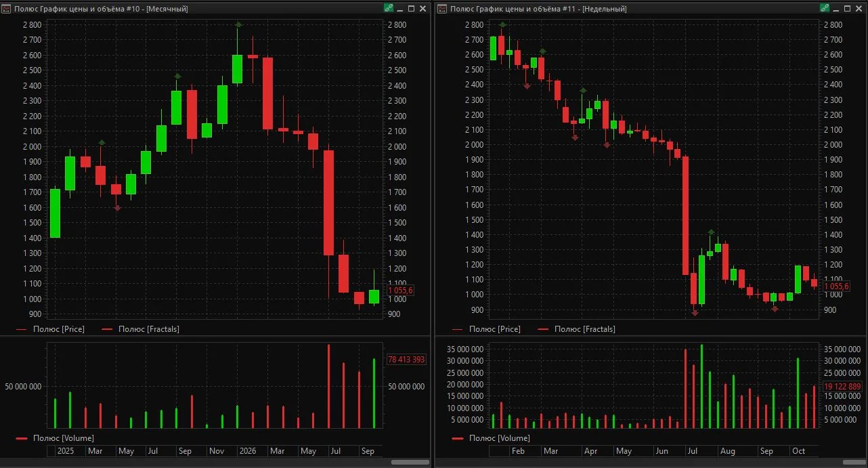Maximize the weekly chart window #11
This screenshot has width=868, height=468.
[x=846, y=9]
